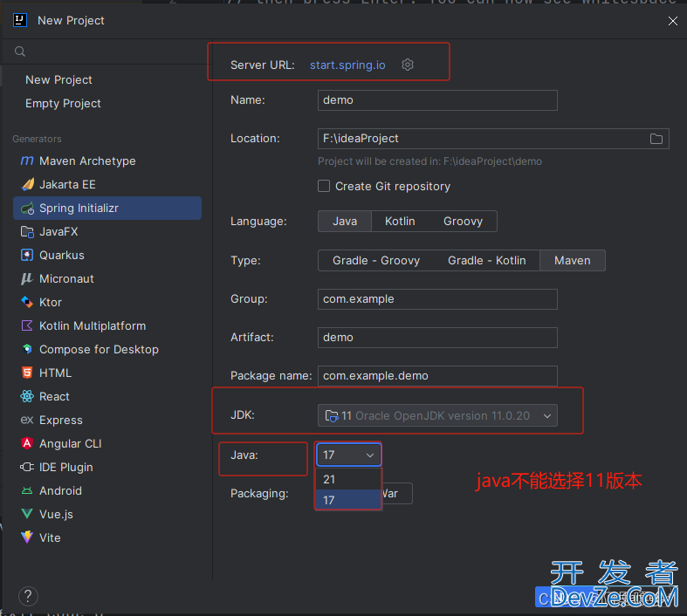Select Groovy as the language
Viewport: 687px width, 616px height.
coord(463,222)
